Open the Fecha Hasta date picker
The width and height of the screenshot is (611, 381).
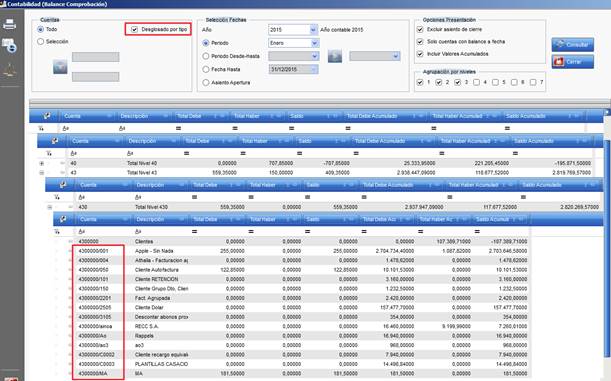[x=314, y=69]
